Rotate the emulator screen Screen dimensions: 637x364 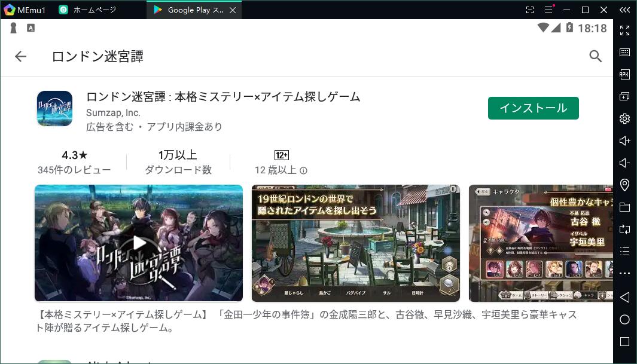tap(624, 229)
